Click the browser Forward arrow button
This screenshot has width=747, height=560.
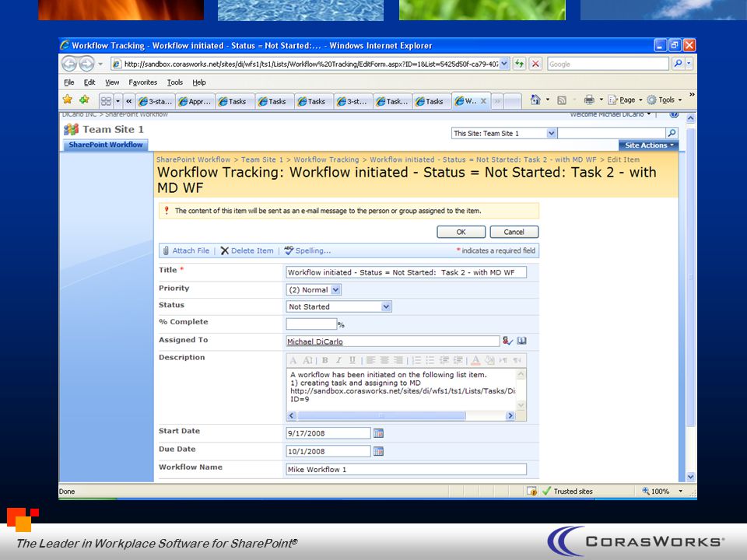point(86,63)
